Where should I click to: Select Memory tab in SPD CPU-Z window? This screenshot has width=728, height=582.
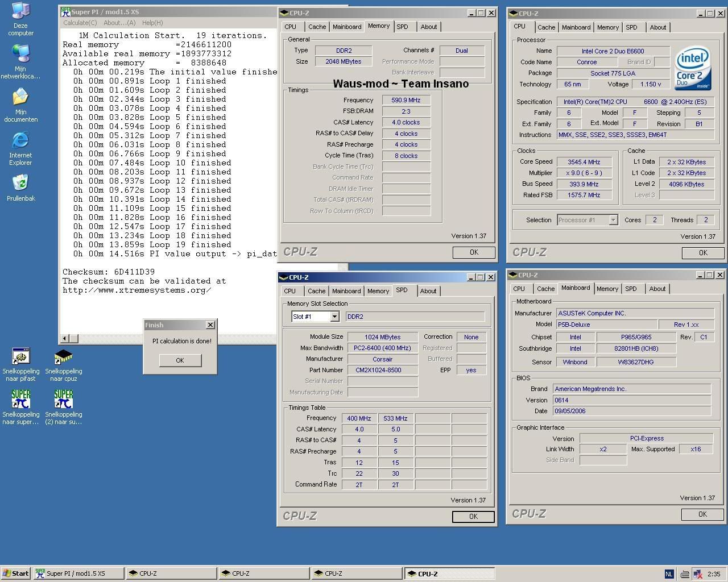378,291
